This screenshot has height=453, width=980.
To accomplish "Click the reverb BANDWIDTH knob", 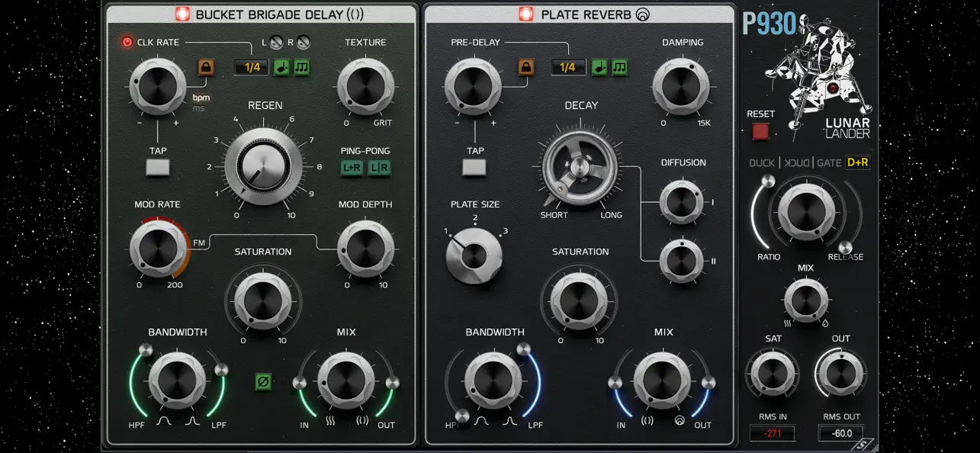I will (494, 379).
